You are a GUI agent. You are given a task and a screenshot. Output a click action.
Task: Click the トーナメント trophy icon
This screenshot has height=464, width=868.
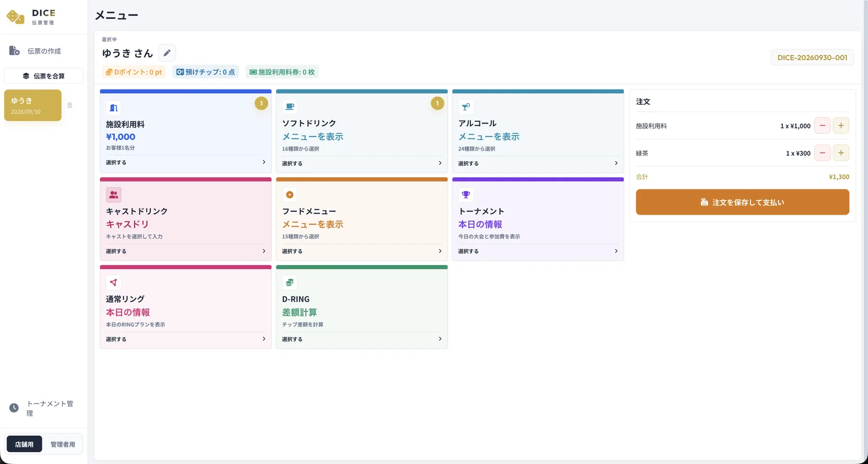click(x=465, y=195)
